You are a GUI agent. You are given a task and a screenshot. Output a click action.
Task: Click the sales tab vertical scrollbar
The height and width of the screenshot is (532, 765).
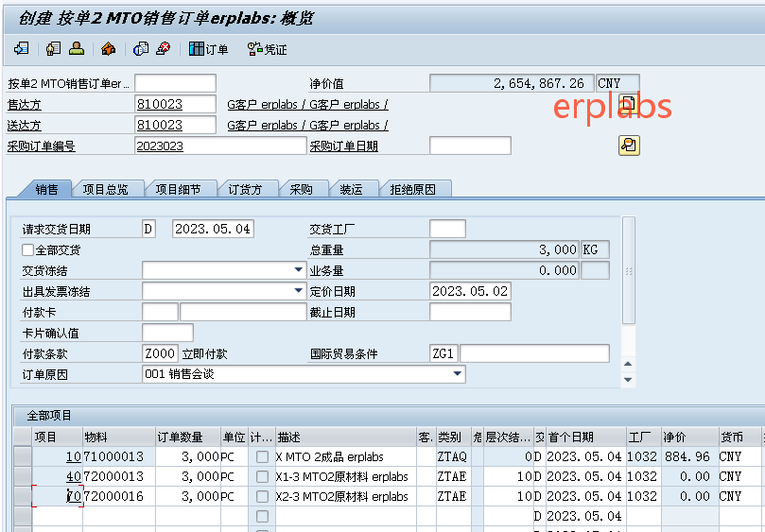[x=629, y=270]
